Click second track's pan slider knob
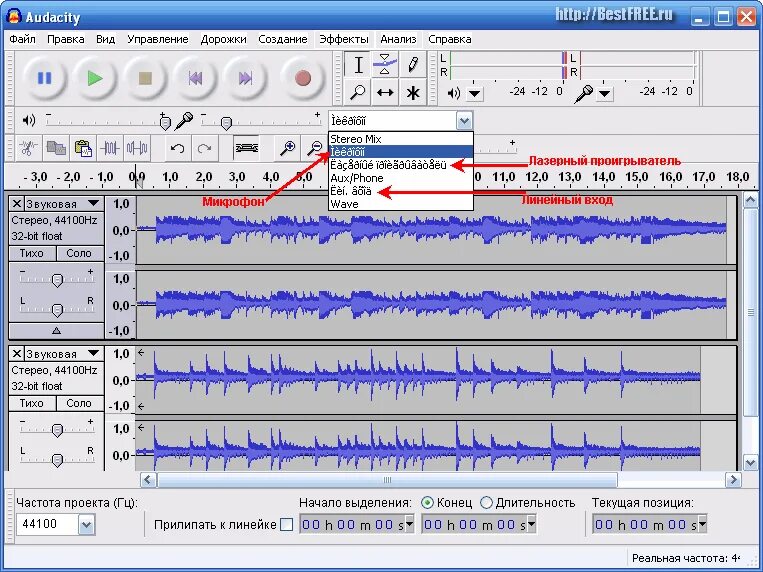Image resolution: width=763 pixels, height=572 pixels. 57,460
